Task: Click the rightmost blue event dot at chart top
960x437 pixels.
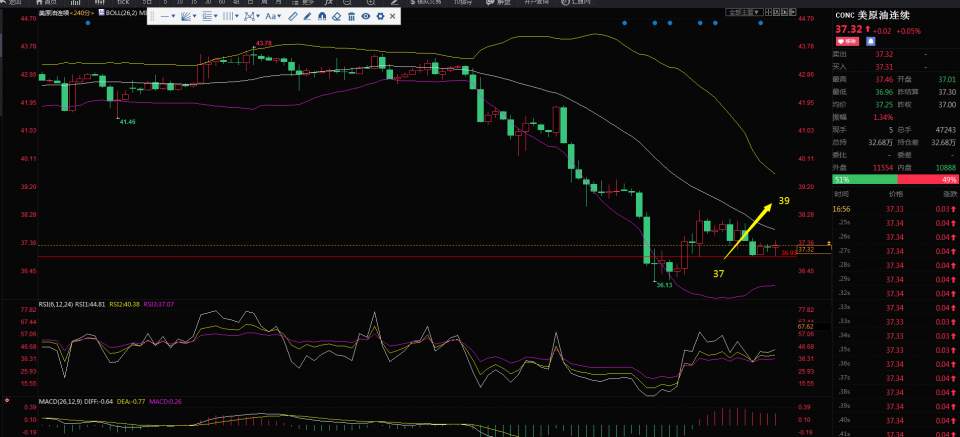Action: click(x=760, y=23)
